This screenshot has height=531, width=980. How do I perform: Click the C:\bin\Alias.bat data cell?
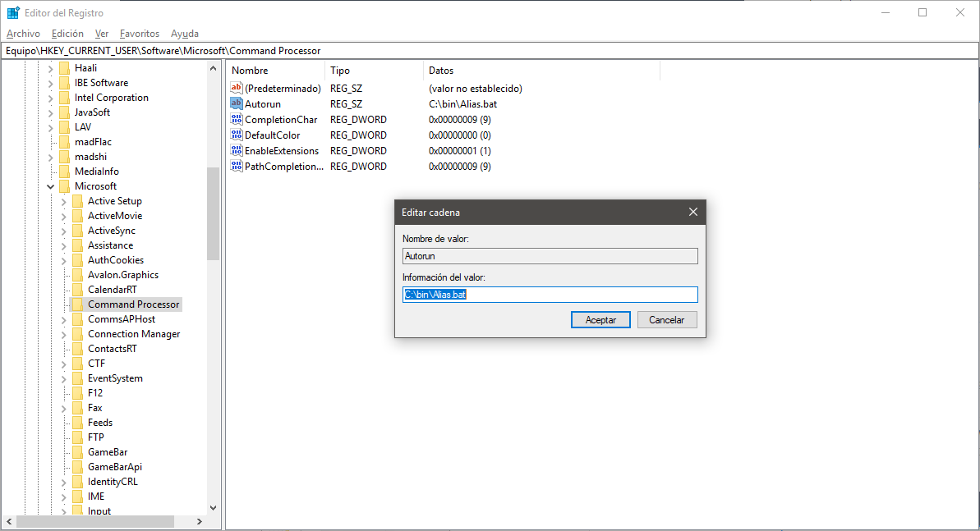tap(463, 104)
